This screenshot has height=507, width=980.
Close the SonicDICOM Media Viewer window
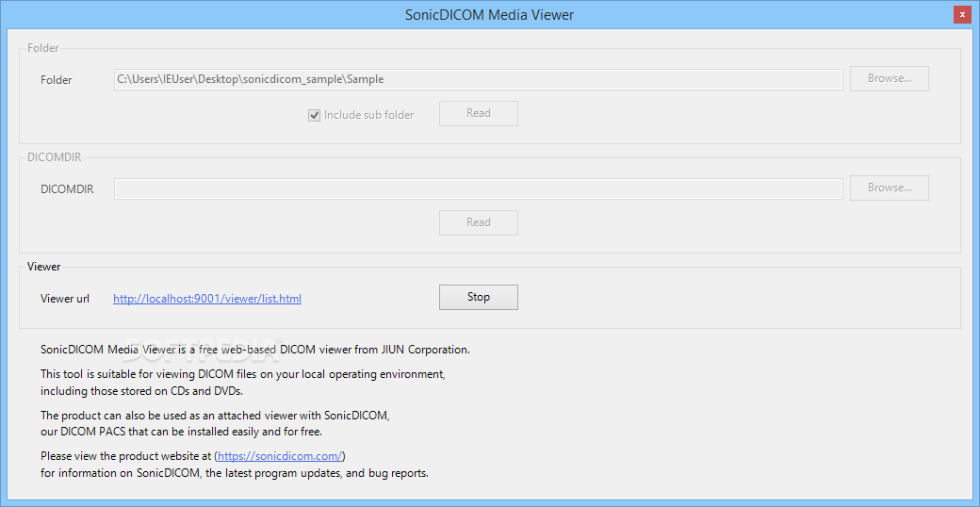pyautogui.click(x=961, y=14)
